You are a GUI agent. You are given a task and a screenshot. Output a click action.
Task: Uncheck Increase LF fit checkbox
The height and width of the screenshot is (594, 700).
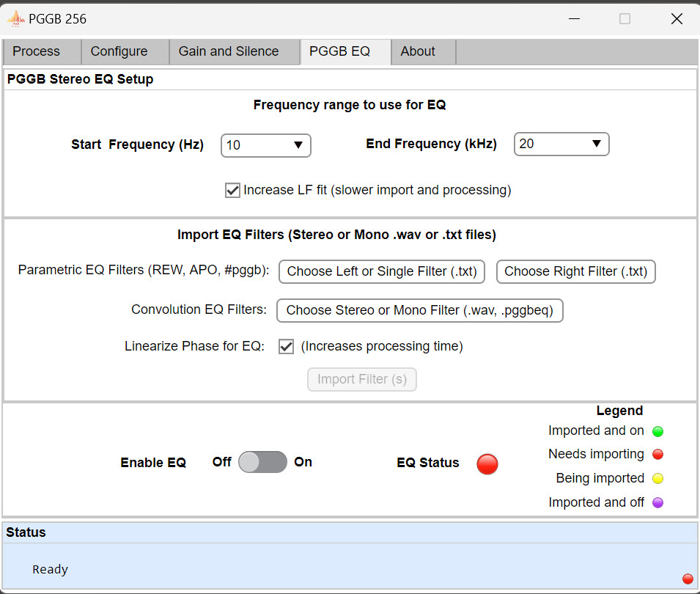pos(232,191)
